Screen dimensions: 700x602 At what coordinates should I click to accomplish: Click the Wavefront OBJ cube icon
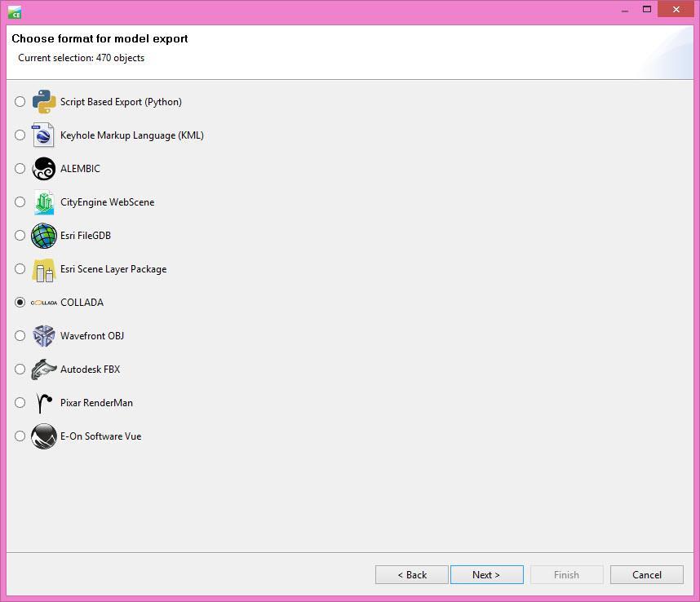(44, 335)
